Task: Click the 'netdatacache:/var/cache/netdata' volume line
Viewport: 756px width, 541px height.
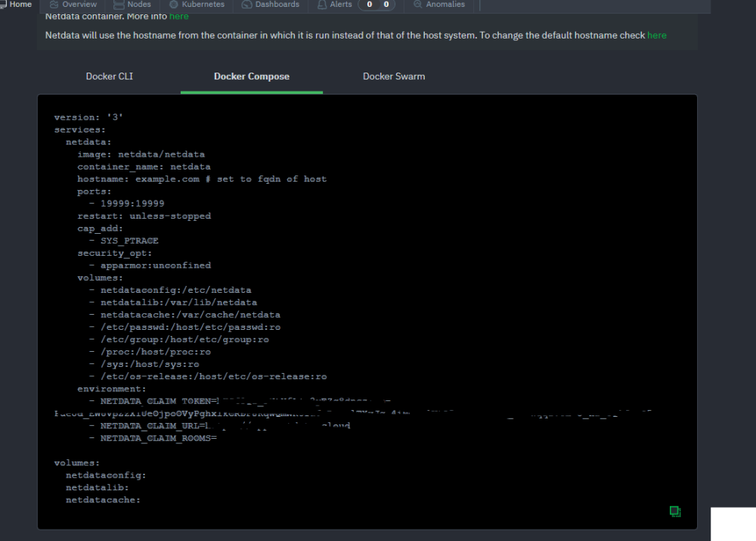Action: point(184,315)
